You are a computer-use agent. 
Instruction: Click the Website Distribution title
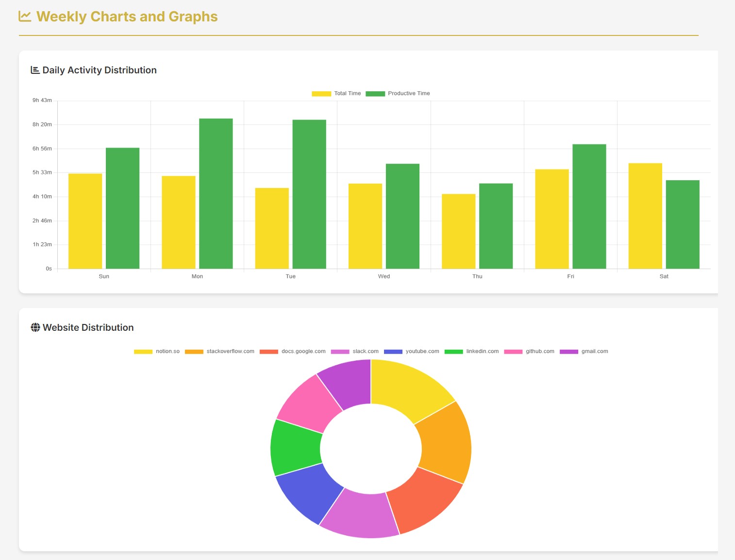coord(88,327)
